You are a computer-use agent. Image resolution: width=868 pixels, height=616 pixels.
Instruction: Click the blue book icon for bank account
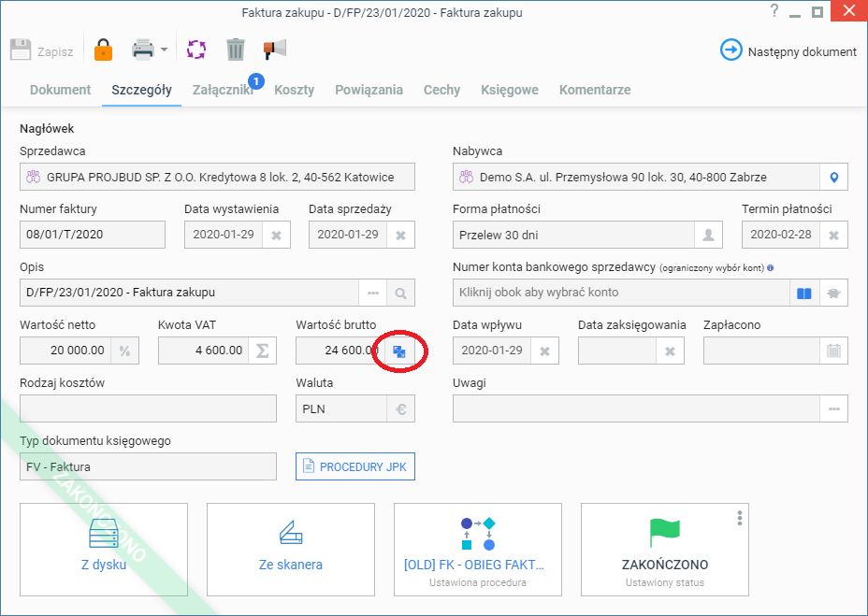pos(804,293)
